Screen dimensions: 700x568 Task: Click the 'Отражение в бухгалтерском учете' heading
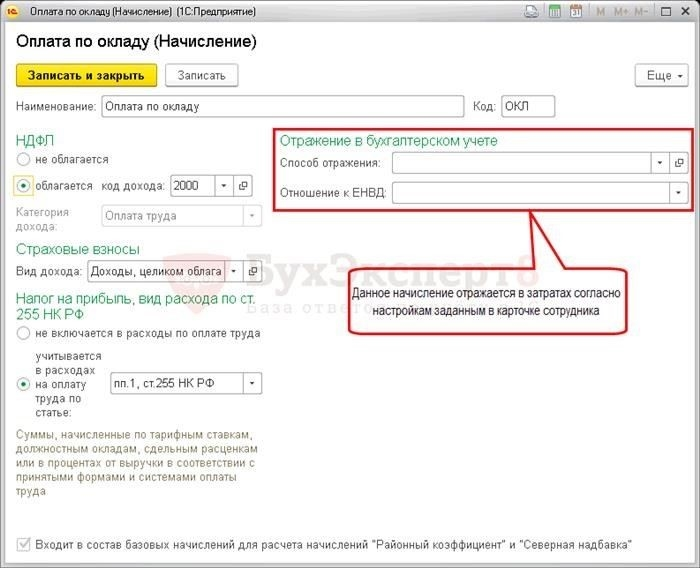pyautogui.click(x=388, y=140)
